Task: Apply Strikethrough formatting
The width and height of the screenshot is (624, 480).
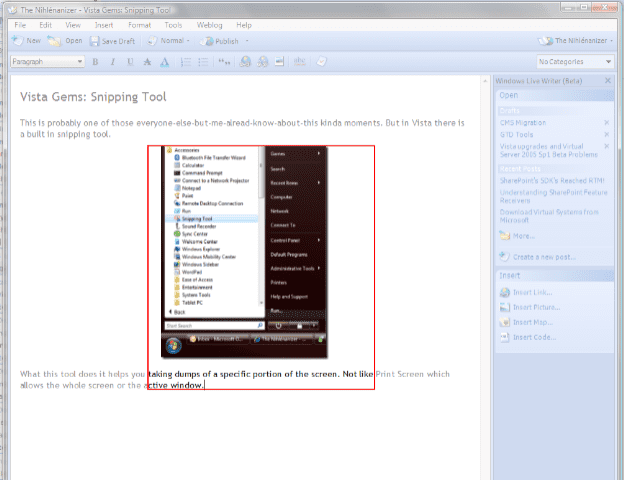Action: 147,62
